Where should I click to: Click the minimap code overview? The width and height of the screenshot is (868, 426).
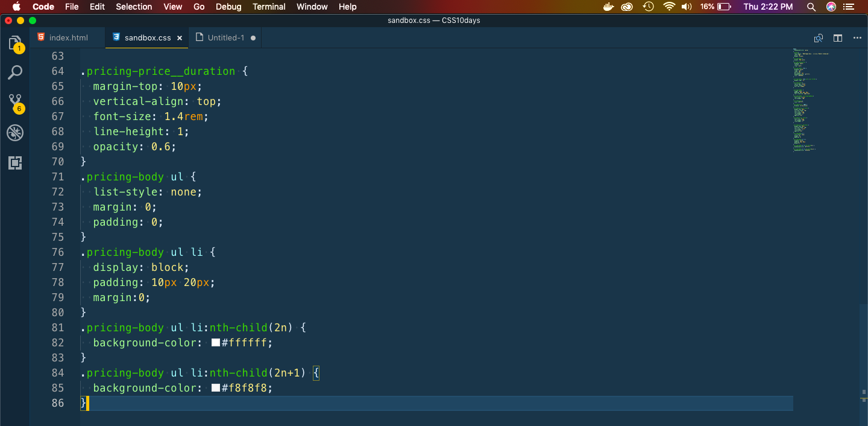(x=811, y=100)
